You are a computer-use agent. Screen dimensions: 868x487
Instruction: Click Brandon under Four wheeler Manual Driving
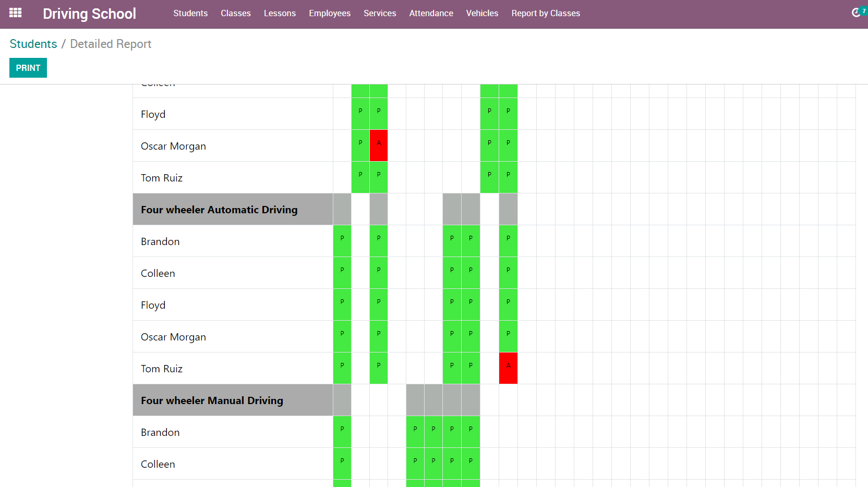pyautogui.click(x=160, y=432)
